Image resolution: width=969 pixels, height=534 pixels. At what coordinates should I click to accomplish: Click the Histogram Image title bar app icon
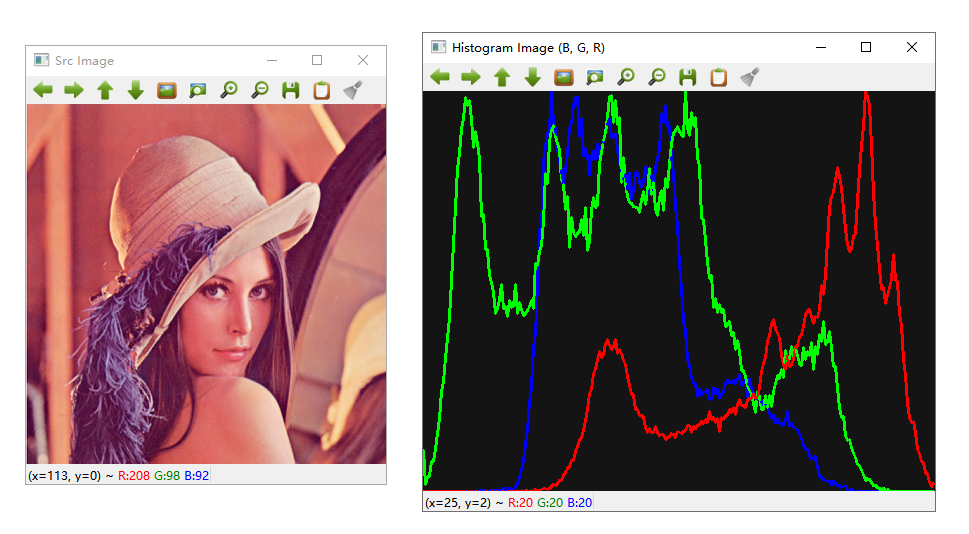438,47
